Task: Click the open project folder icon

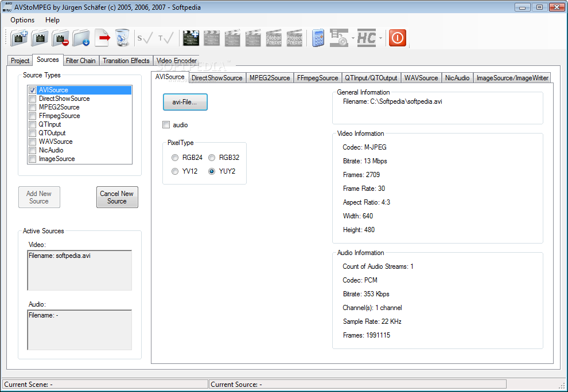Action: [40, 38]
